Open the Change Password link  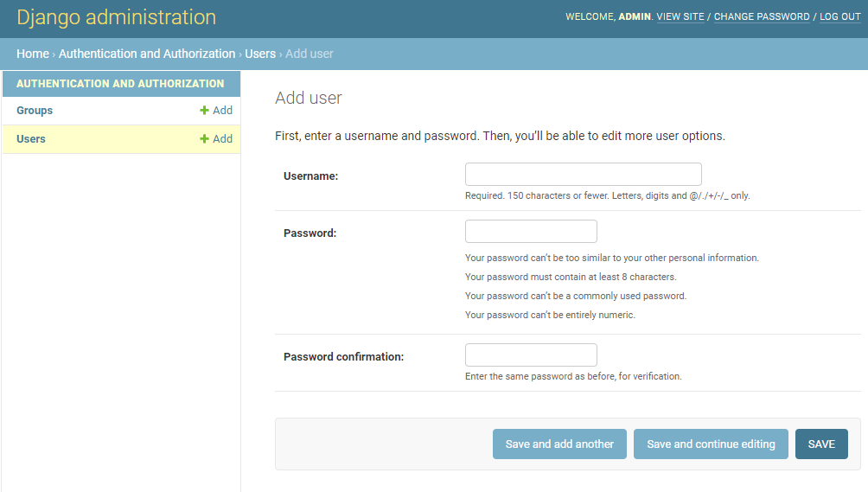(x=762, y=16)
